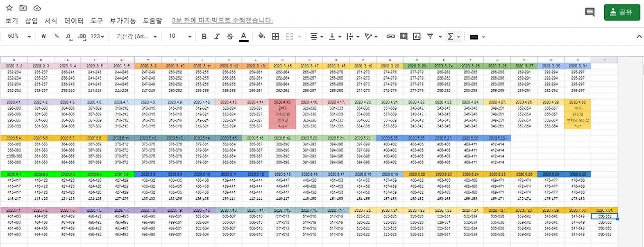Format as percent with % button
The image size is (644, 247).
point(56,36)
